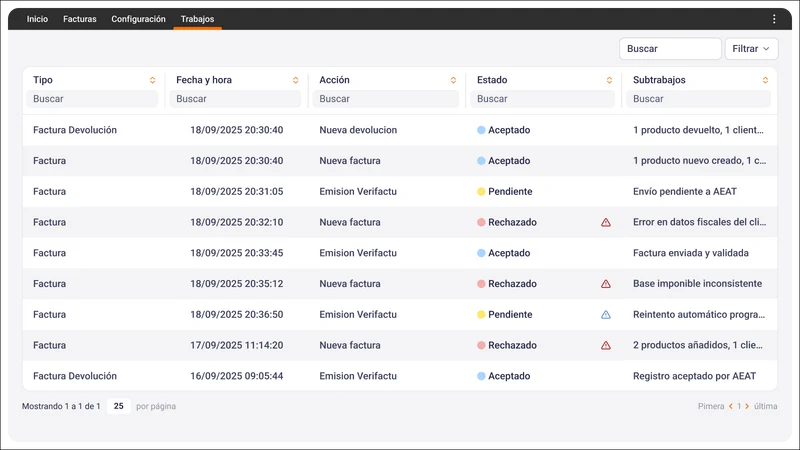Select 'Nueva factura' in the 20:35:12 row
Image resolution: width=800 pixels, height=450 pixels.
pyautogui.click(x=350, y=284)
